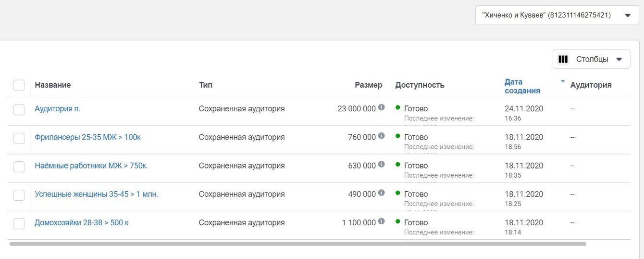Open the Наёмные работники МЖ > 750к. audience
The height and width of the screenshot is (259, 644).
(x=91, y=166)
